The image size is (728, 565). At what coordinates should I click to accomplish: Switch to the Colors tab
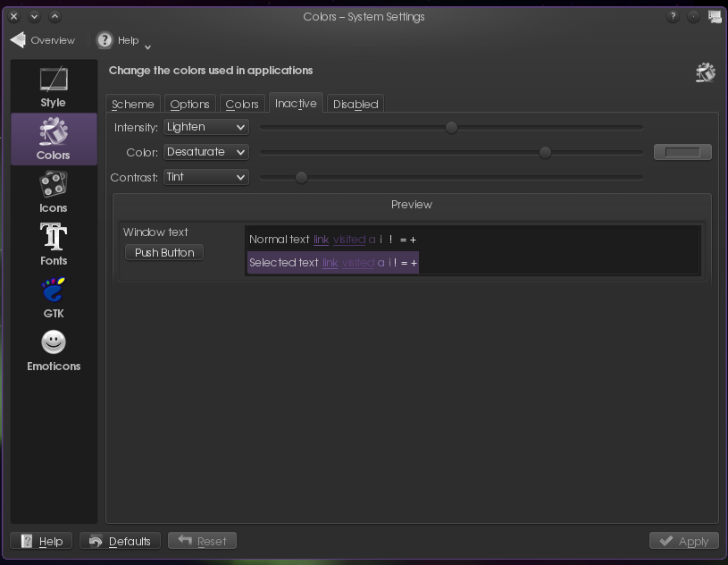point(242,104)
